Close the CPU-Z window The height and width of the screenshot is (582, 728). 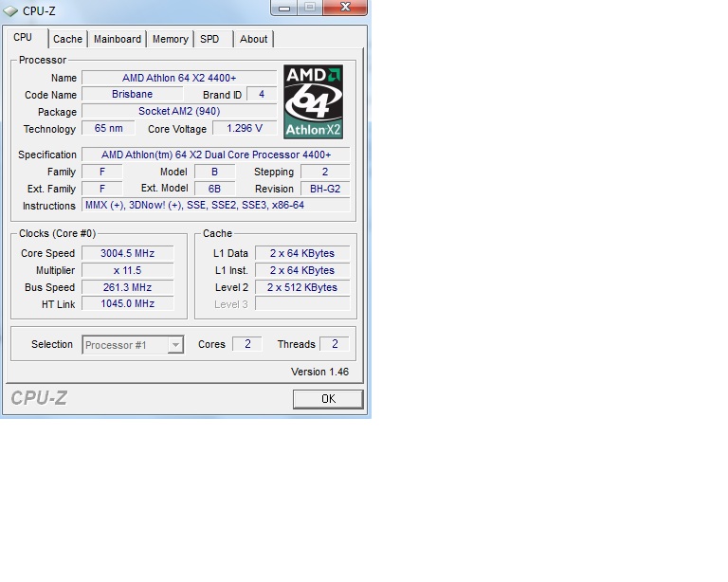tap(345, 7)
